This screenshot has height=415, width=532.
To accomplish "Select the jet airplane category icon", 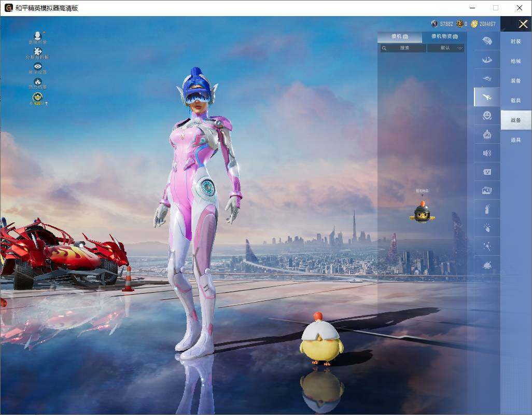I will tap(487, 97).
